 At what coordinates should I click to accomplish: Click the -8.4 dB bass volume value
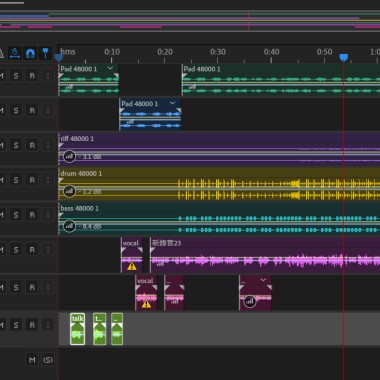(x=89, y=227)
